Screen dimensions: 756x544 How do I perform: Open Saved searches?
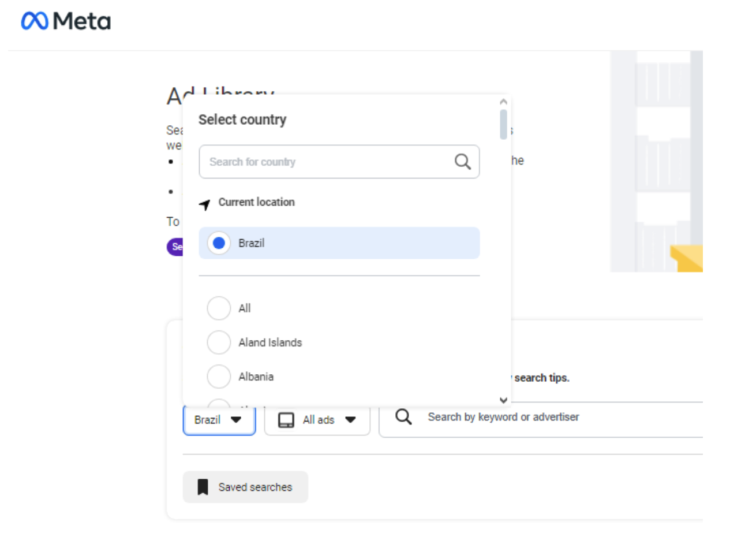(245, 487)
